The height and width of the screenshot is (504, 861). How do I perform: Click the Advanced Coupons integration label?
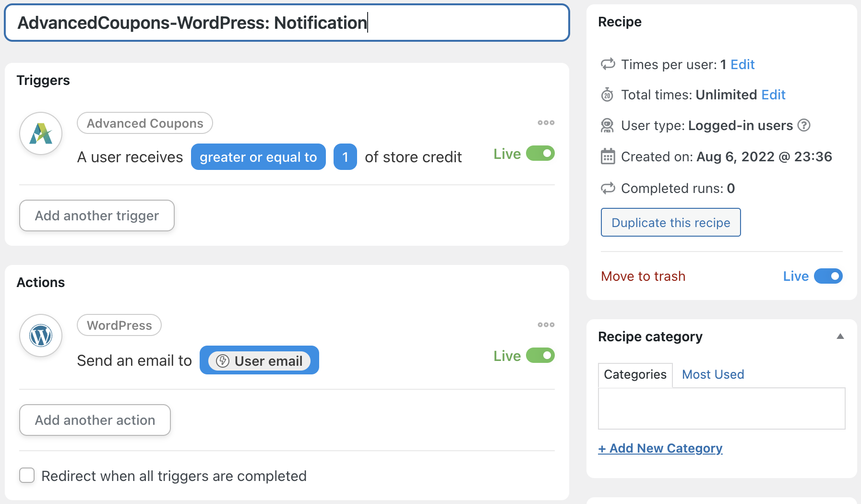tap(145, 123)
